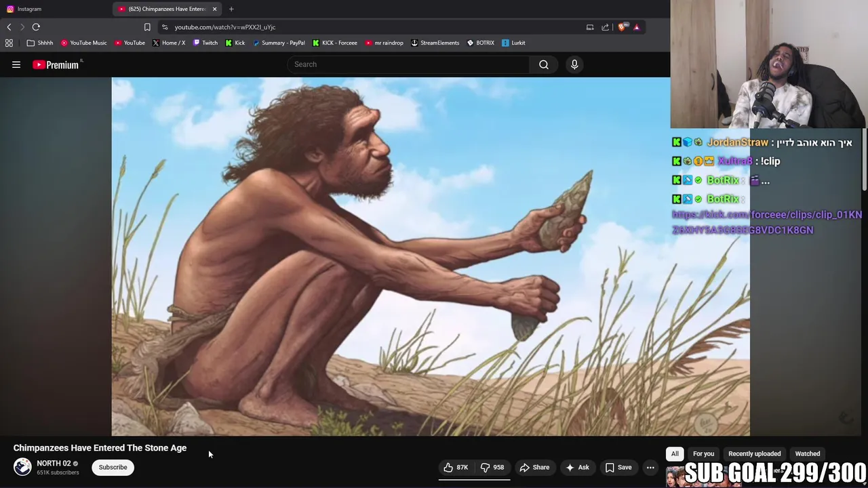Screen dimensions: 868x488
Task: Subscribe to NORTH 02 channel
Action: [113, 467]
